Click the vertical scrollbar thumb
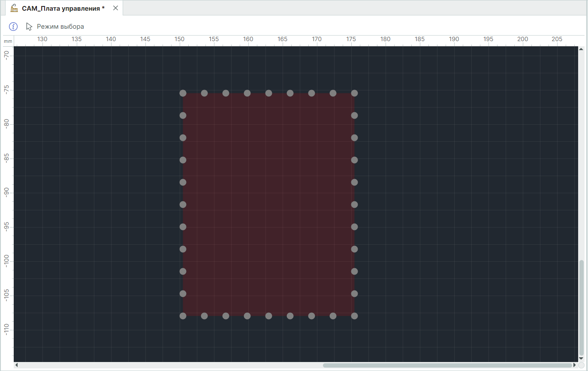The width and height of the screenshot is (588, 371). click(x=582, y=306)
